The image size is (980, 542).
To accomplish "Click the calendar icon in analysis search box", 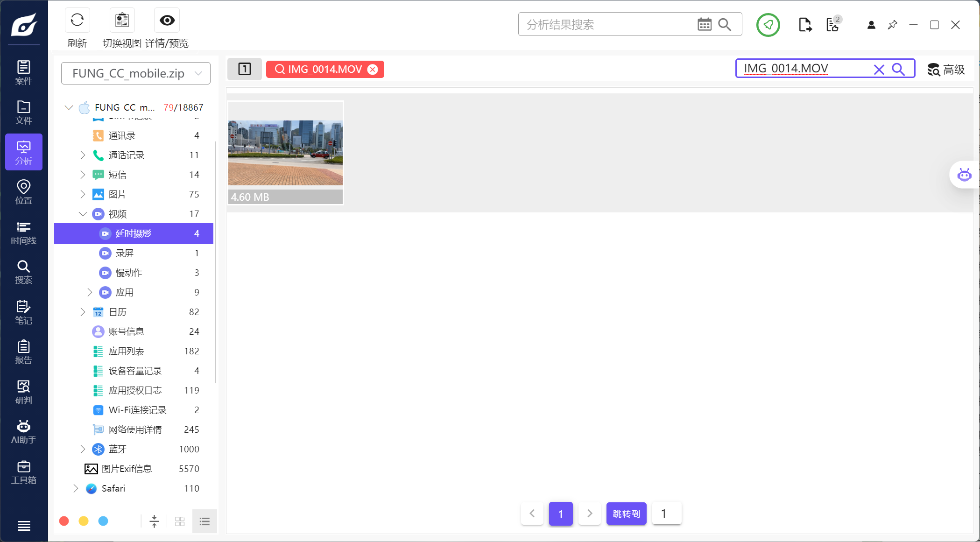I will click(704, 24).
